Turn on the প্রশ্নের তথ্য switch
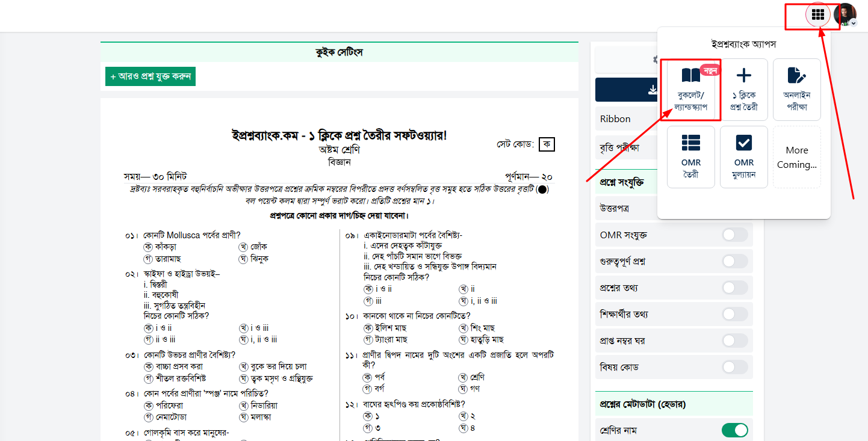 click(x=735, y=288)
